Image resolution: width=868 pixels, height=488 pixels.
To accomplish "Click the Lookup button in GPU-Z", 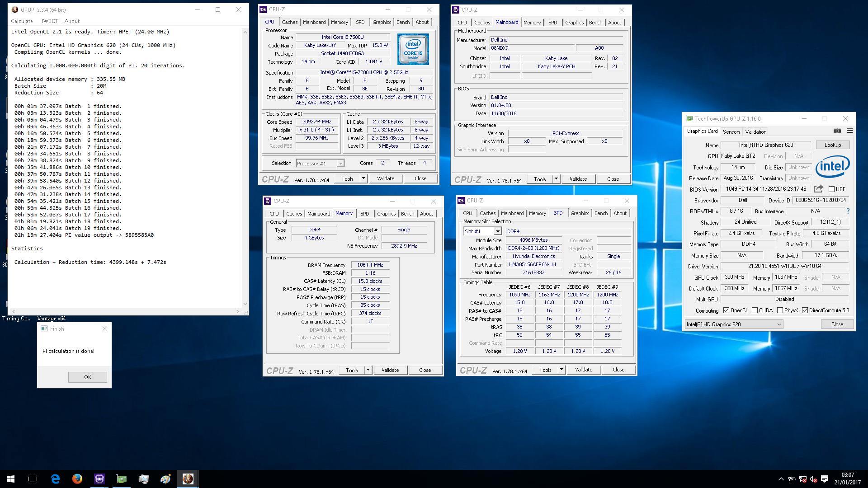I will [x=833, y=145].
